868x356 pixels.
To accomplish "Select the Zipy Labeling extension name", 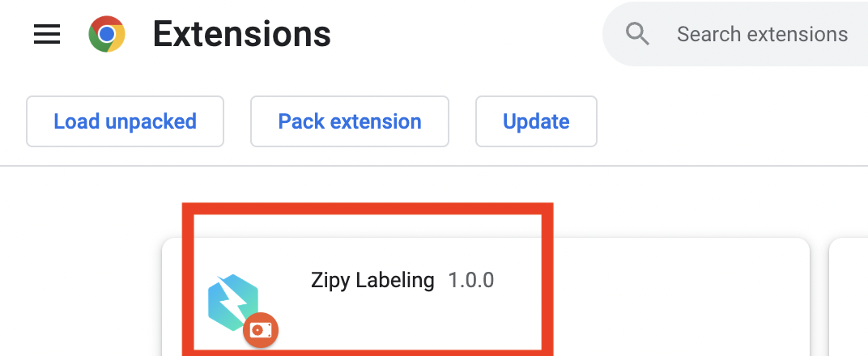I will 372,281.
